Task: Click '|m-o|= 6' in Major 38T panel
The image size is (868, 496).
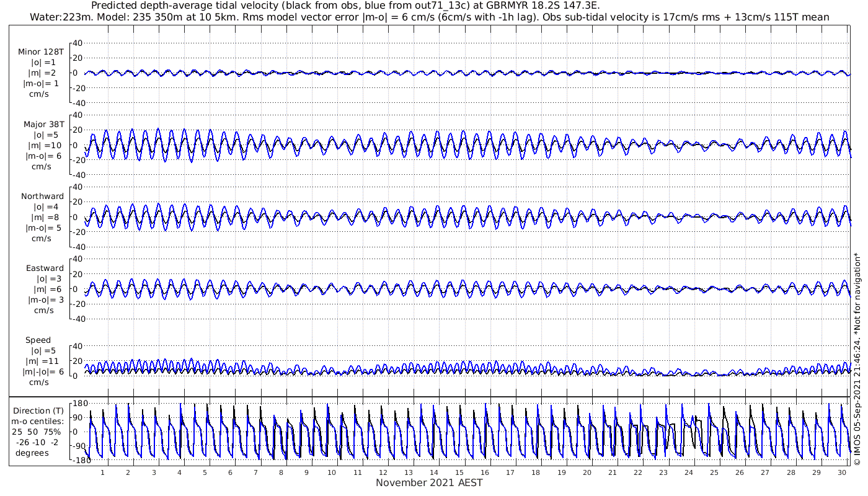Action: (43, 156)
